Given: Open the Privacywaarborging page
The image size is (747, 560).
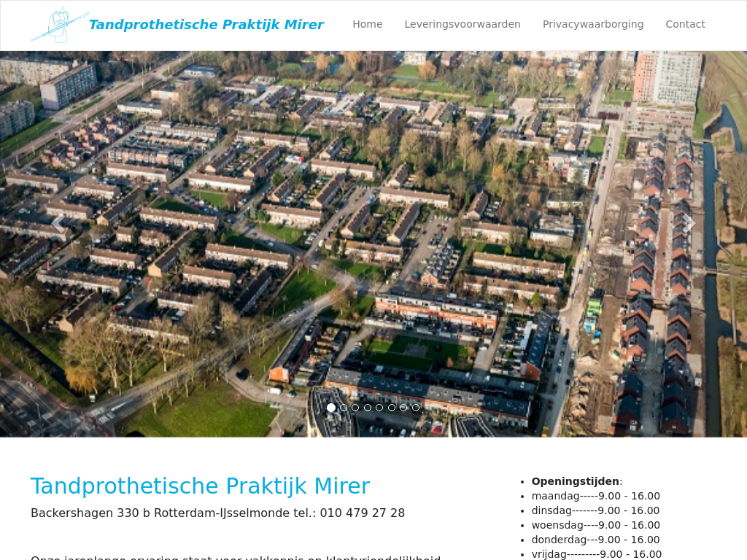Looking at the screenshot, I should pos(592,24).
